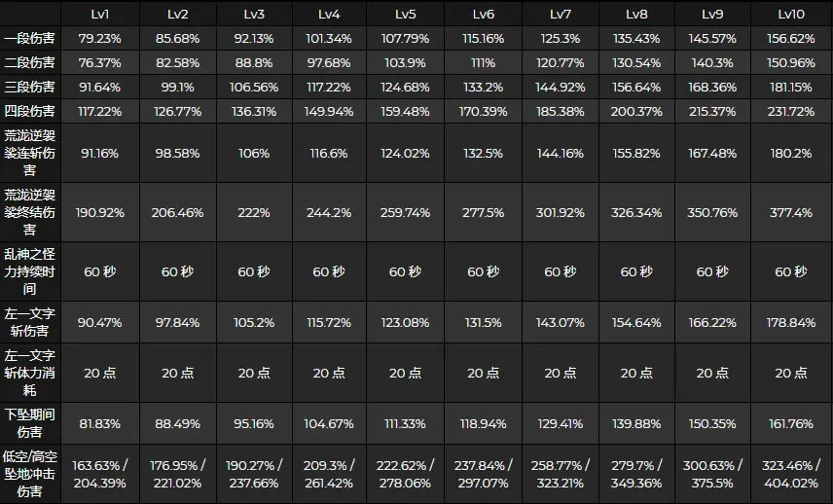Select the 荒泷逆袈裟终结伤害 row label

(x=29, y=212)
